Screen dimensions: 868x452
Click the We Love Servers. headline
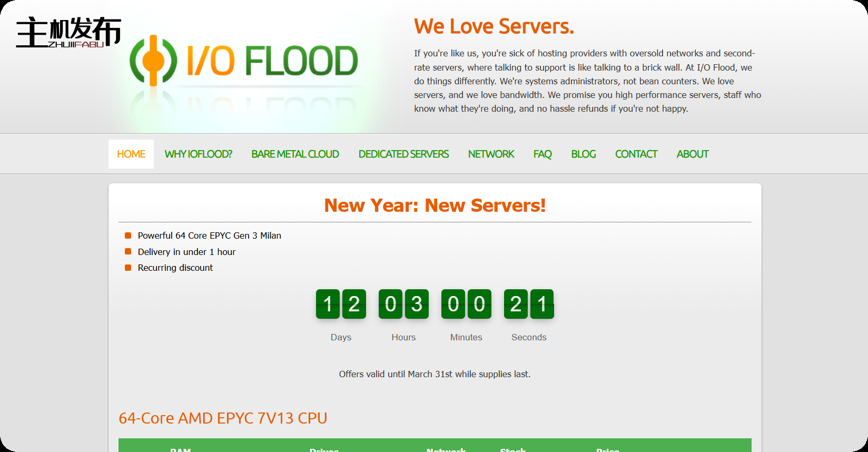tap(494, 26)
